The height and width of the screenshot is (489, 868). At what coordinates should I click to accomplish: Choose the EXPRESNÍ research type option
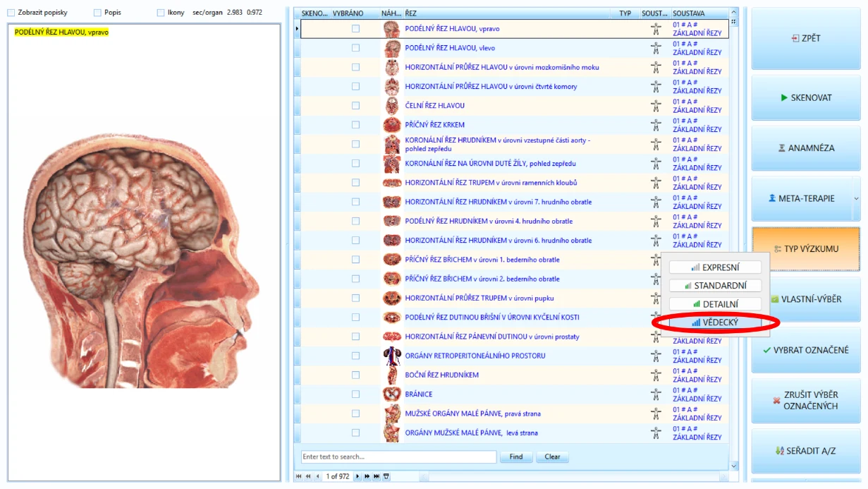715,267
